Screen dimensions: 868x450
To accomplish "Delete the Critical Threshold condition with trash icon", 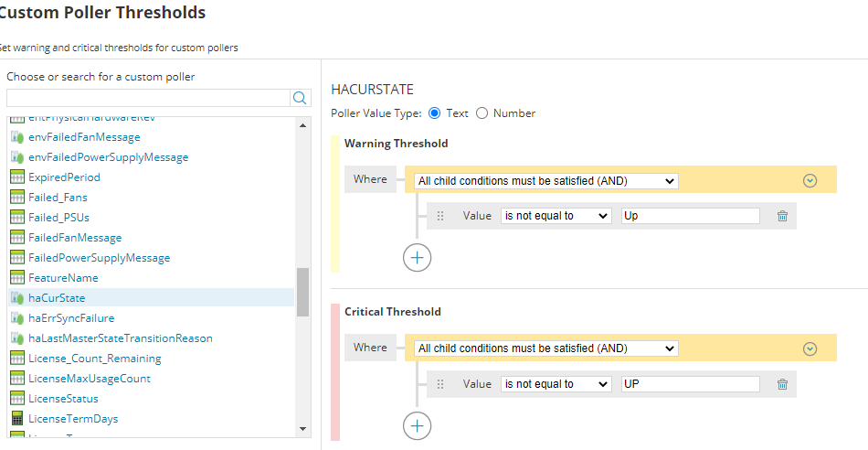I will 782,384.
